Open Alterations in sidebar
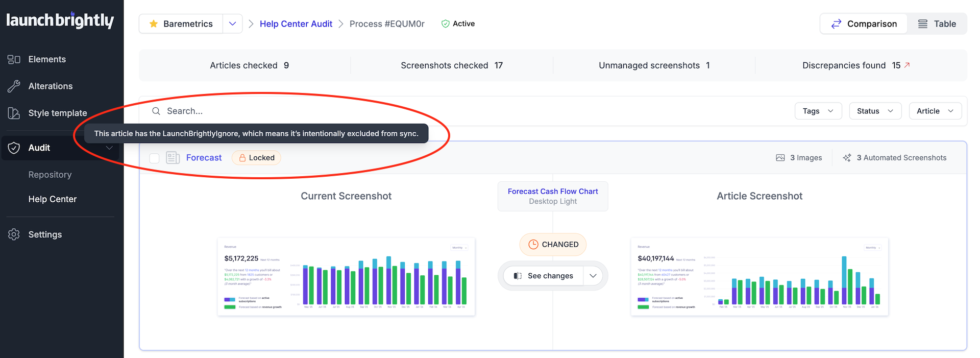Screen dimensions: 980x358 point(51,86)
